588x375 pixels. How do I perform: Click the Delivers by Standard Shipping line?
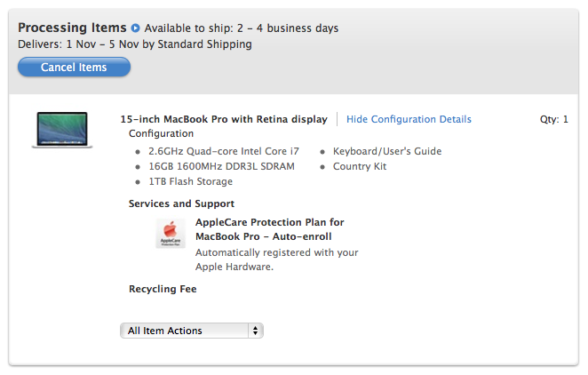tap(134, 44)
